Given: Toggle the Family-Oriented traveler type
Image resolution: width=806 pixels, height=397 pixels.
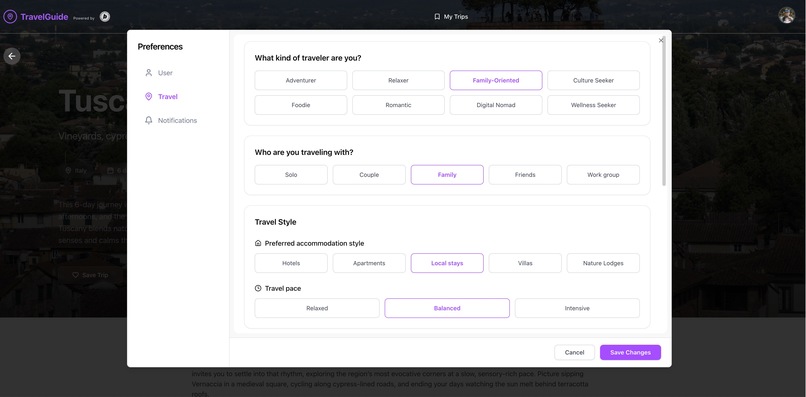Looking at the screenshot, I should point(496,80).
